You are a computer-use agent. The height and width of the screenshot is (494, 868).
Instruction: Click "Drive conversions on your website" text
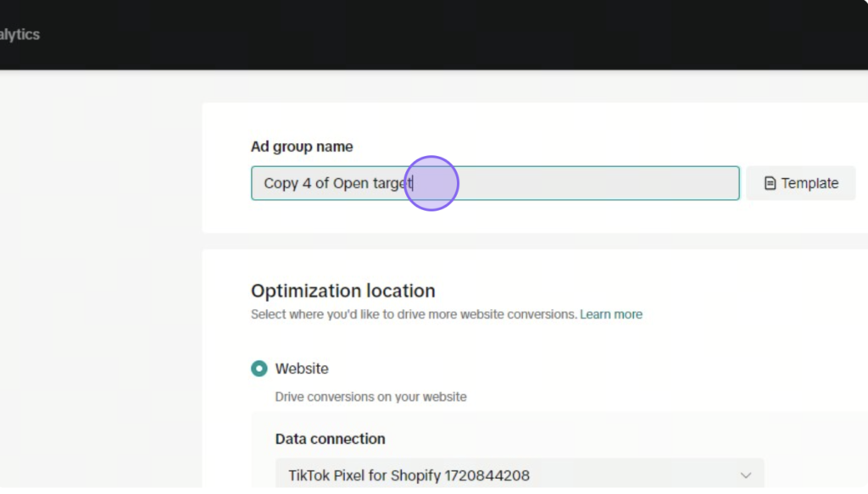[x=371, y=397]
